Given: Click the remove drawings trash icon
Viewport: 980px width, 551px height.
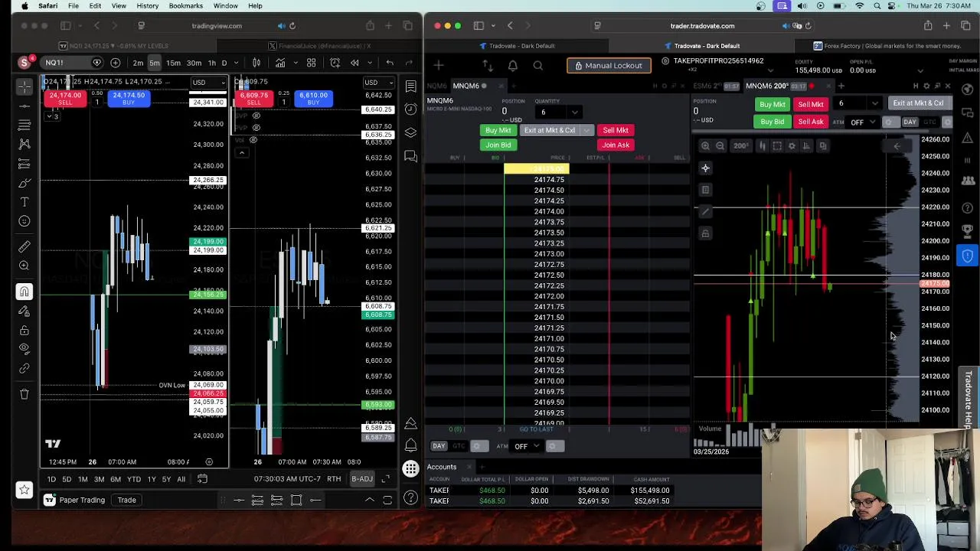Looking at the screenshot, I should (x=24, y=393).
